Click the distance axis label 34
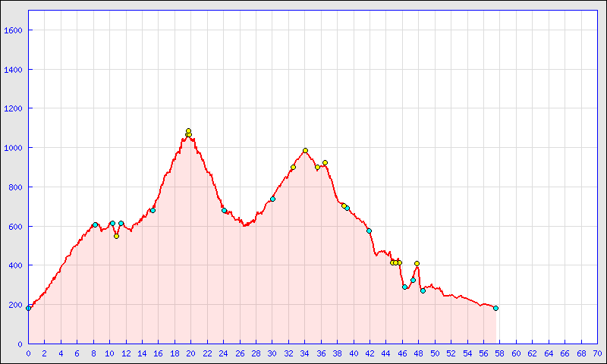This screenshot has height=364, width=607. point(305,353)
